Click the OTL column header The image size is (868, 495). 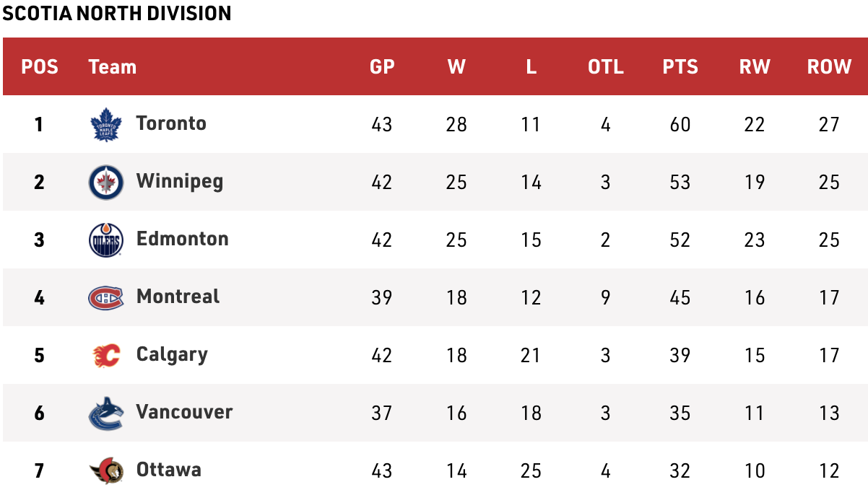pos(605,67)
